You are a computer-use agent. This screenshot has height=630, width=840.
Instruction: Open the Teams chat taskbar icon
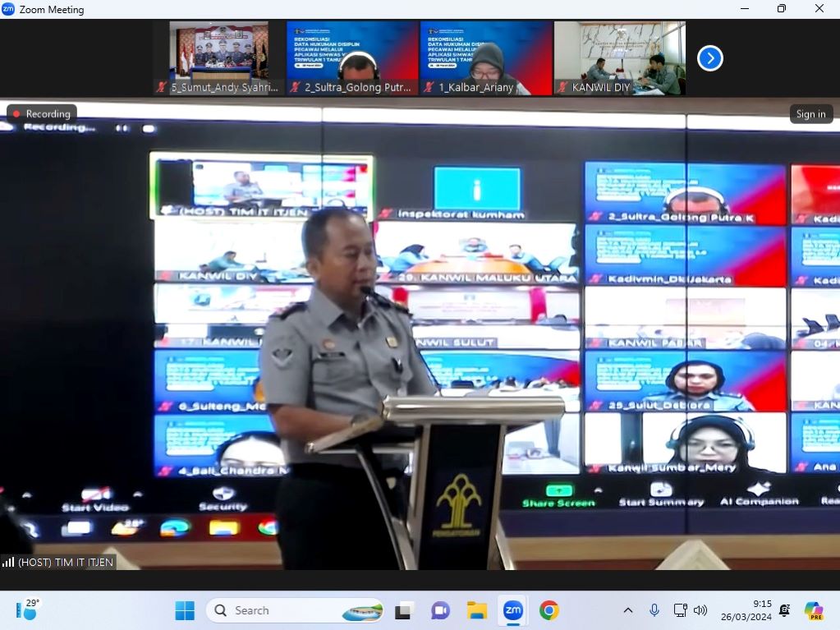coord(440,610)
